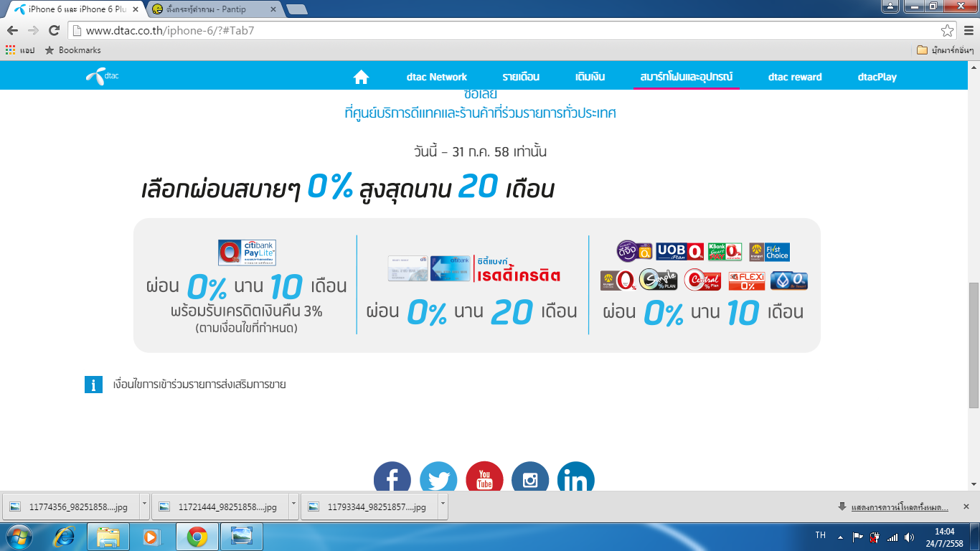Switch to Chrome on the taskbar
This screenshot has height=551, width=980.
click(x=197, y=537)
